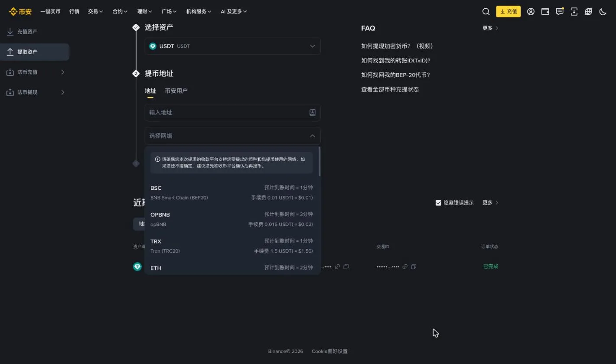
Task: Open the search magnifier icon
Action: (486, 12)
